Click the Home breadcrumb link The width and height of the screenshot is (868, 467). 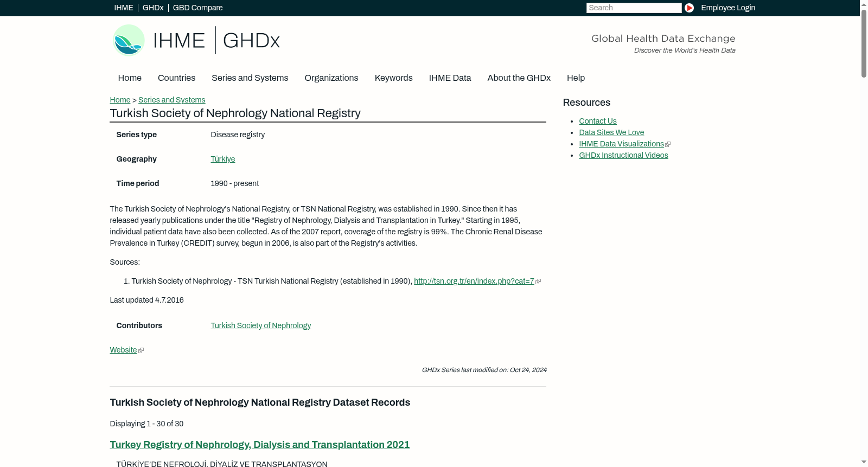click(120, 100)
